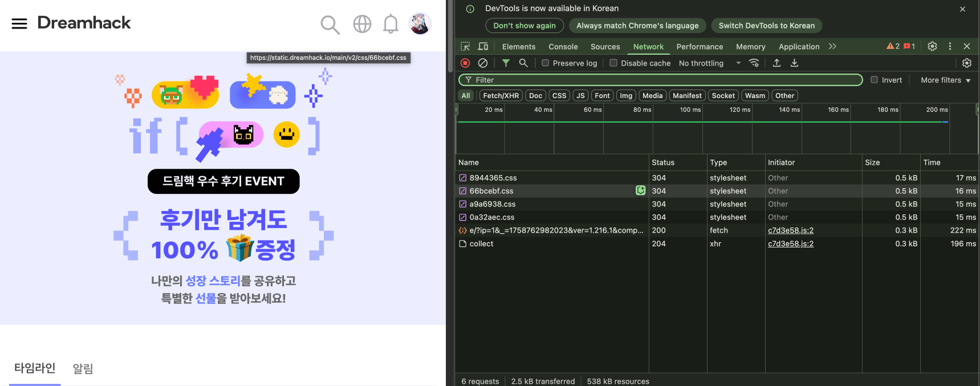Click the import HAR upload icon
This screenshot has width=980, height=386.
pyautogui.click(x=776, y=63)
